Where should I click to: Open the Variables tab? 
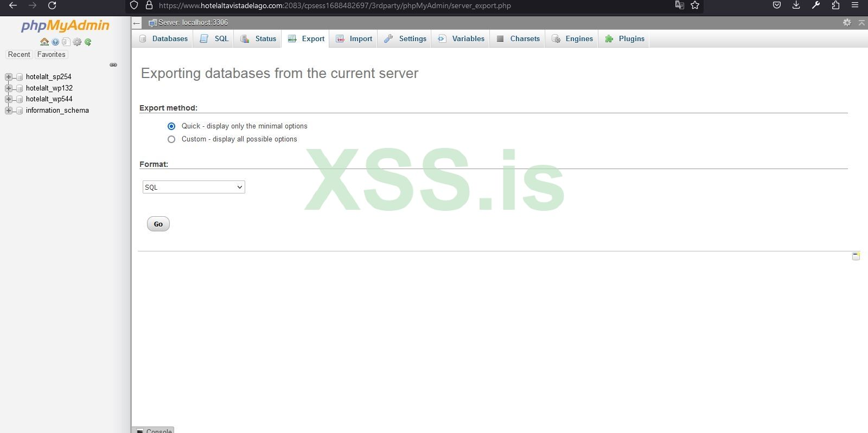461,39
